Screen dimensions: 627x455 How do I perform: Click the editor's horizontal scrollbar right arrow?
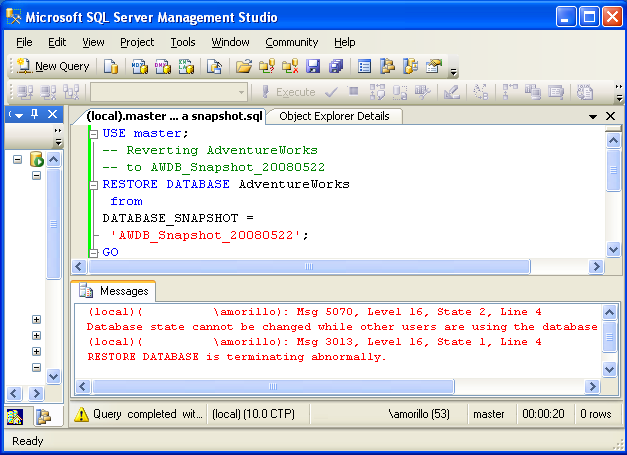pos(596,267)
